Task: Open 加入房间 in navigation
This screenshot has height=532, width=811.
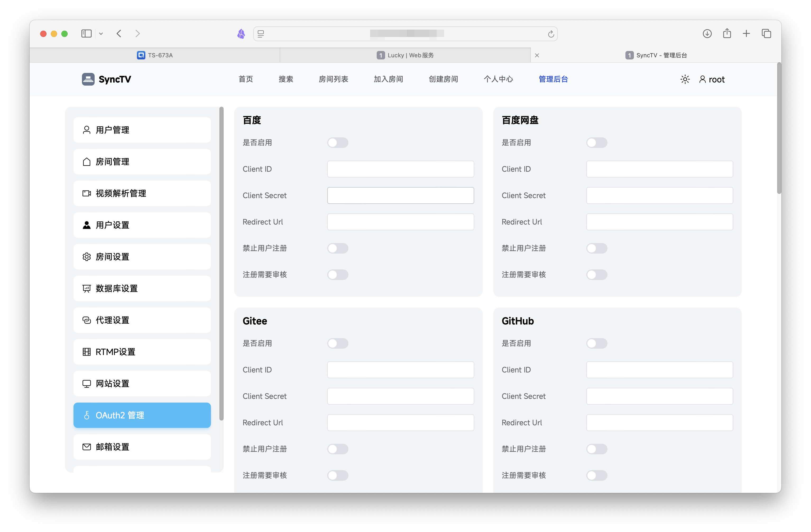Action: 388,79
